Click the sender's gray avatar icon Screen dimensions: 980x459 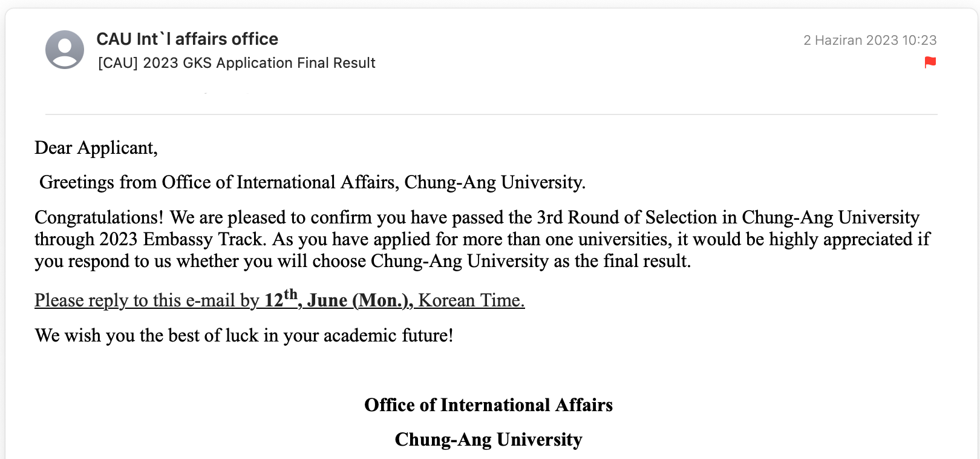pos(65,50)
